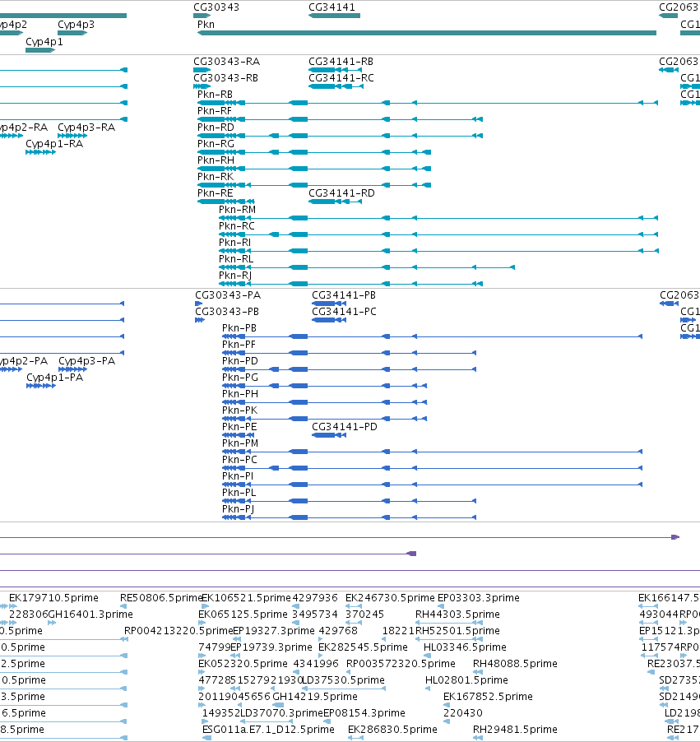The height and width of the screenshot is (742, 700).
Task: Click the CG30343 gene label
Action: (216, 7)
